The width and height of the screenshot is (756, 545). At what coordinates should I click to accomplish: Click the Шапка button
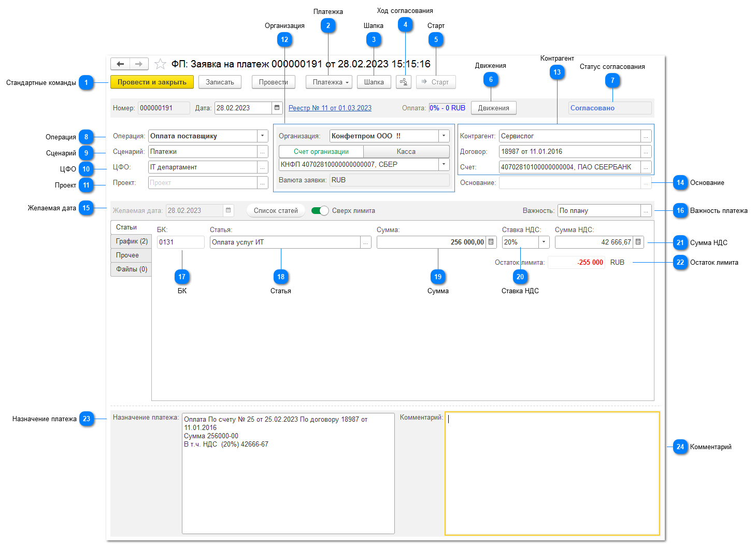coord(374,82)
